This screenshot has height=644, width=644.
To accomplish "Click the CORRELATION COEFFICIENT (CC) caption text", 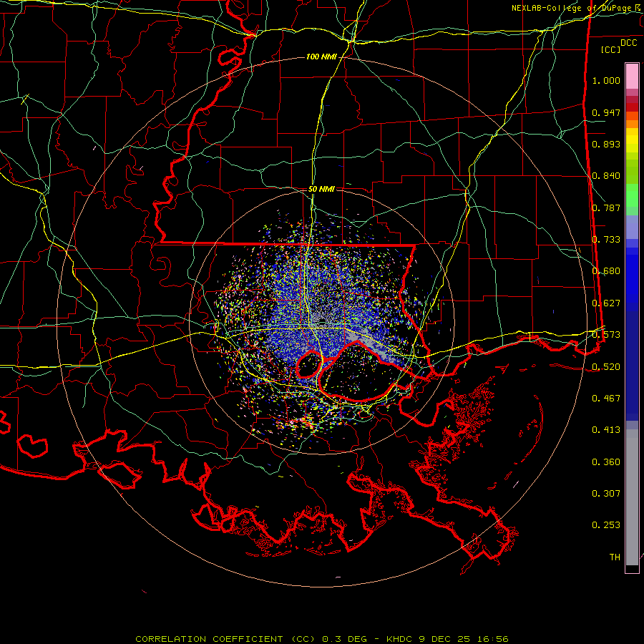I will pos(225,639).
